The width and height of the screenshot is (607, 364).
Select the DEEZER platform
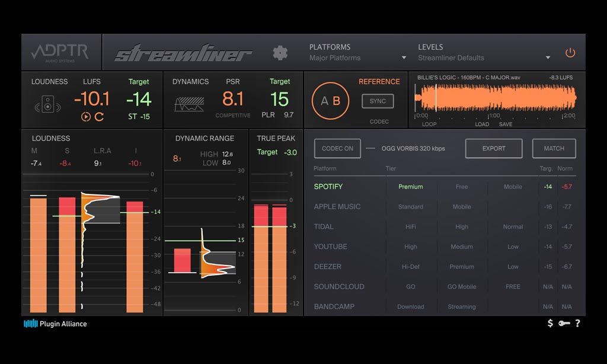[x=327, y=267]
